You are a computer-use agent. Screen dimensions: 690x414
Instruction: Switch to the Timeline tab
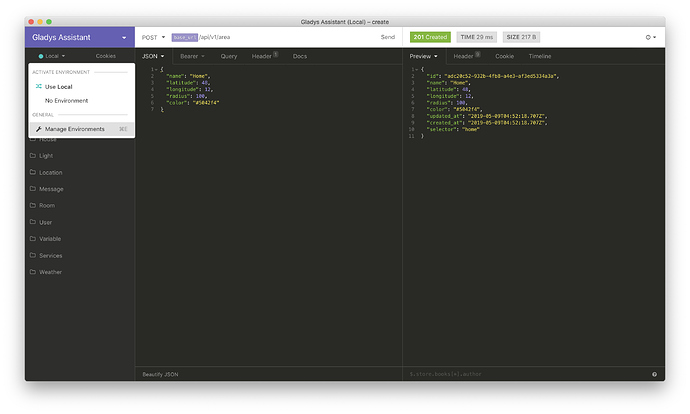coord(540,56)
